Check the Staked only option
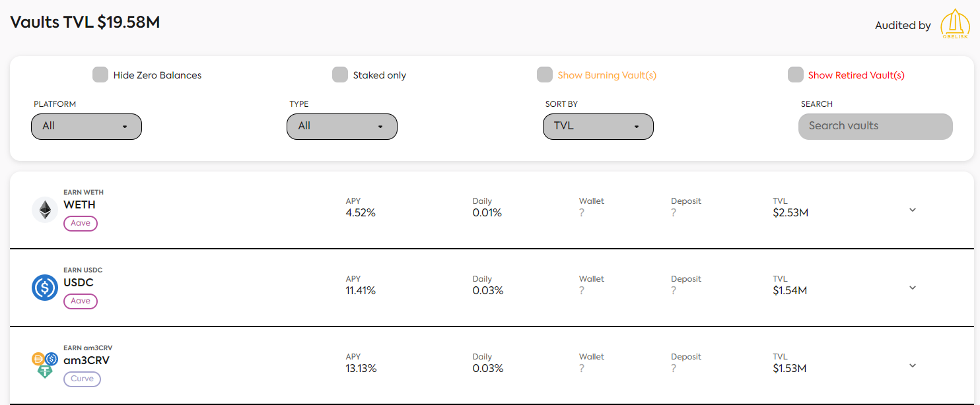The image size is (980, 405). [x=340, y=75]
